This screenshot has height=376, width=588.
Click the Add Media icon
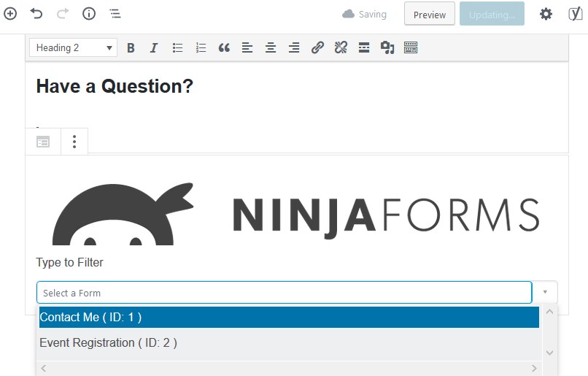[387, 47]
